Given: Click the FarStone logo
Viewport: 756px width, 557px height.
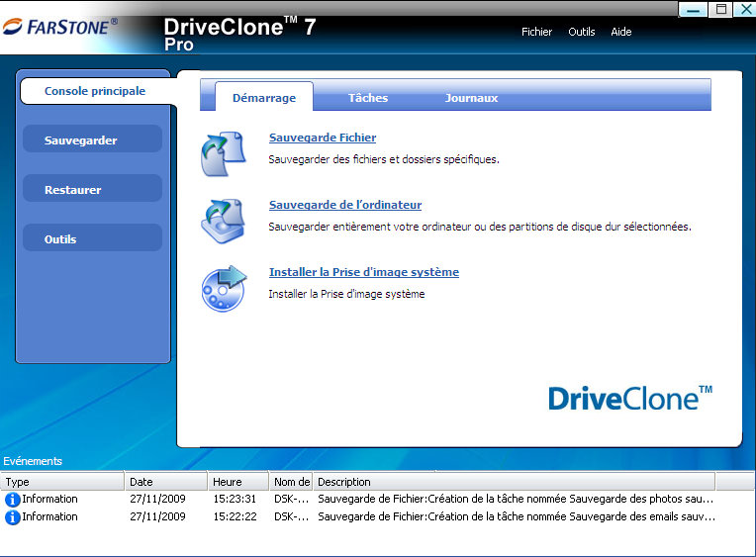Looking at the screenshot, I should click(x=60, y=27).
